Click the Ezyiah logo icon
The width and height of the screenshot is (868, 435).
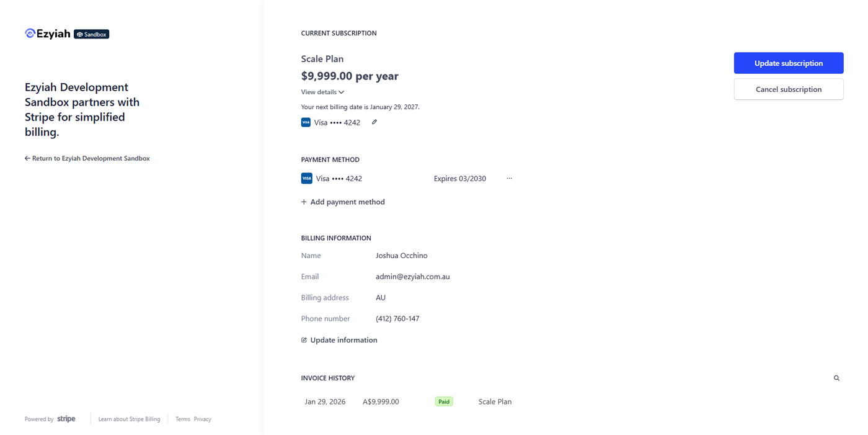coord(30,34)
